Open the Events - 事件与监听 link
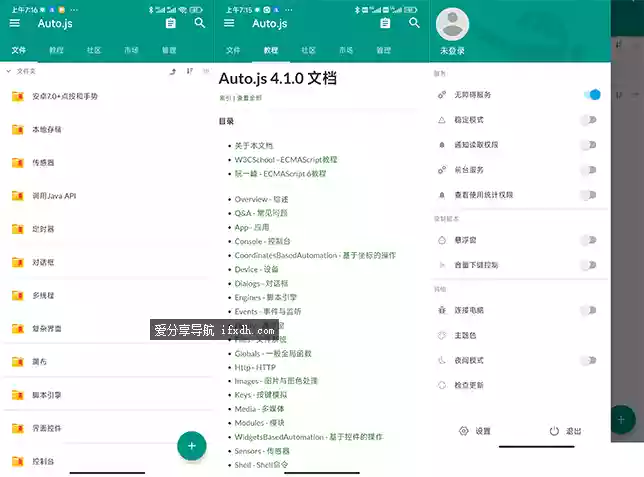Image resolution: width=644 pixels, height=477 pixels. click(268, 311)
